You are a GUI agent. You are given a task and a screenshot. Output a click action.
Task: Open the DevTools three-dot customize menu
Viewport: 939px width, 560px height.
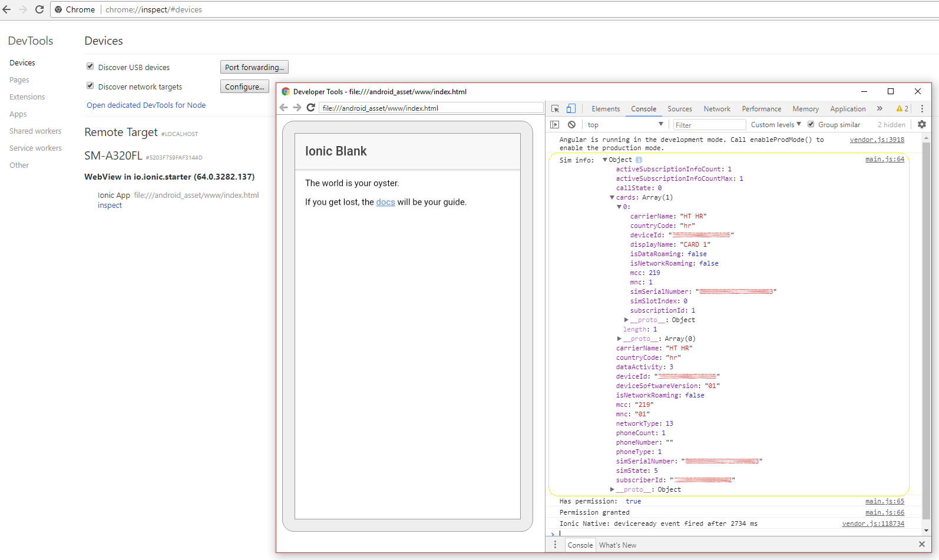click(922, 109)
